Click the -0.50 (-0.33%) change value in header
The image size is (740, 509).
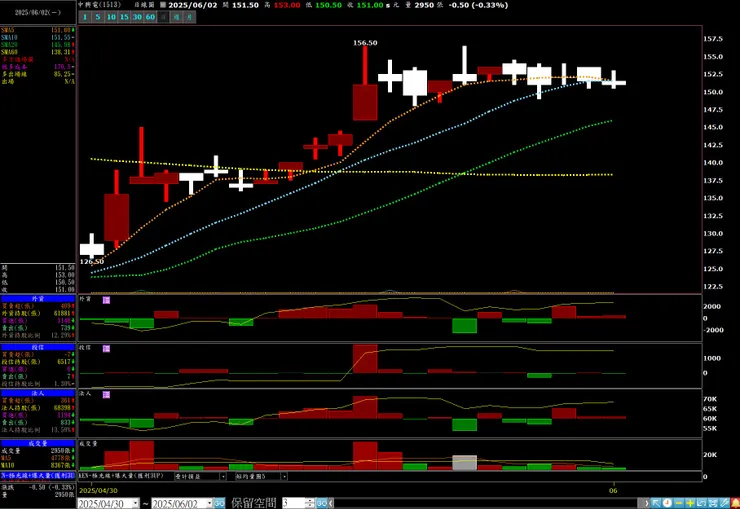pyautogui.click(x=478, y=5)
